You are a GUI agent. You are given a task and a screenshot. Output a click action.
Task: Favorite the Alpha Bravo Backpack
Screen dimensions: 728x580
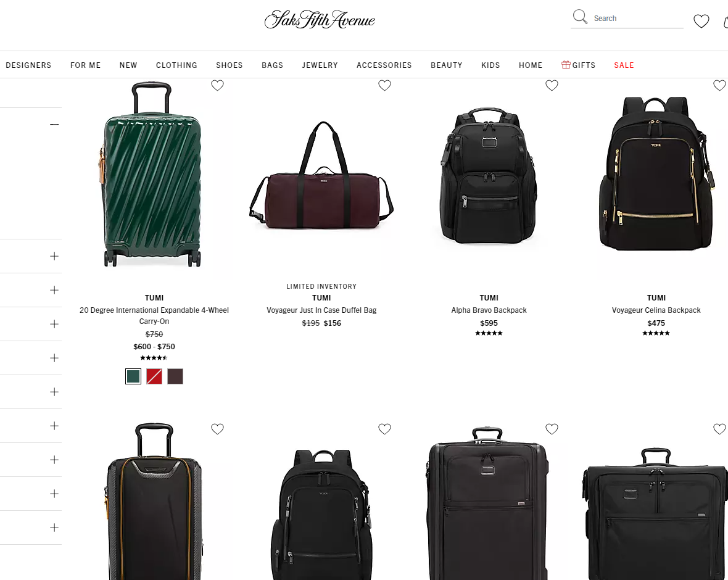click(x=552, y=85)
